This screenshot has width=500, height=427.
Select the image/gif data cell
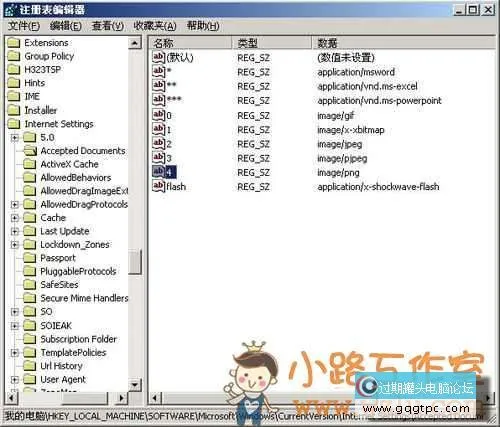point(335,116)
